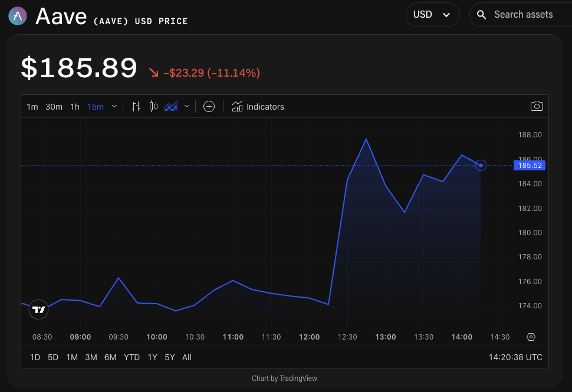
Task: Select the candles chart style icon
Action: coord(154,106)
